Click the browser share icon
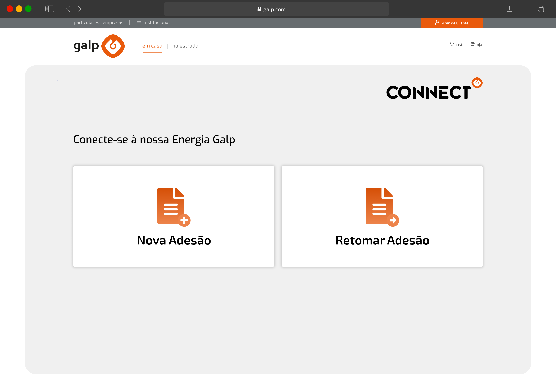556x392 pixels. pyautogui.click(x=510, y=9)
